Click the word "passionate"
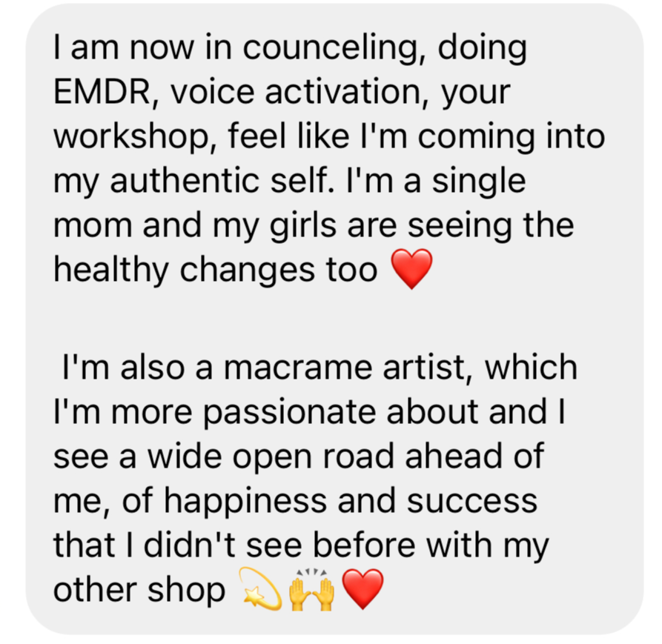The width and height of the screenshot is (662, 644). pyautogui.click(x=290, y=413)
